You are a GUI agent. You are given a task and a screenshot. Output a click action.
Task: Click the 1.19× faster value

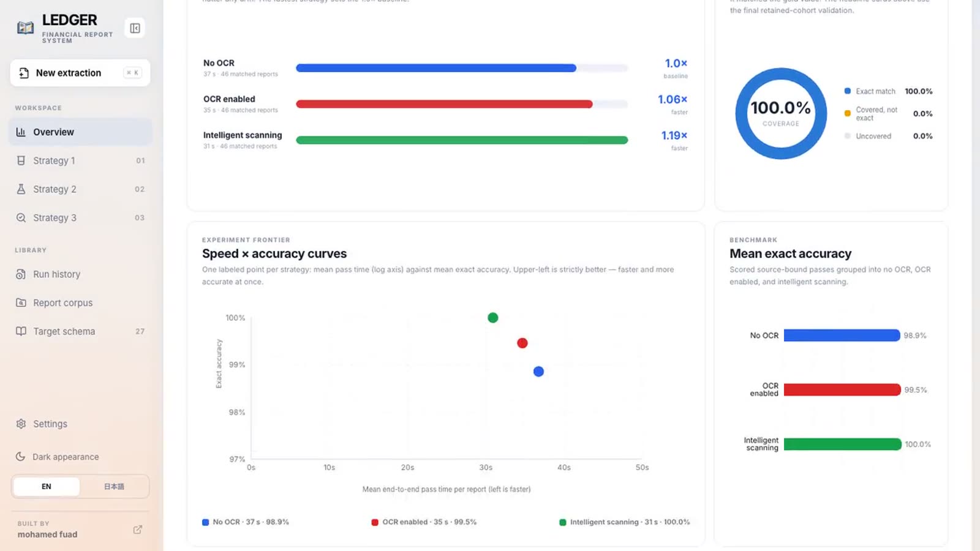(674, 135)
